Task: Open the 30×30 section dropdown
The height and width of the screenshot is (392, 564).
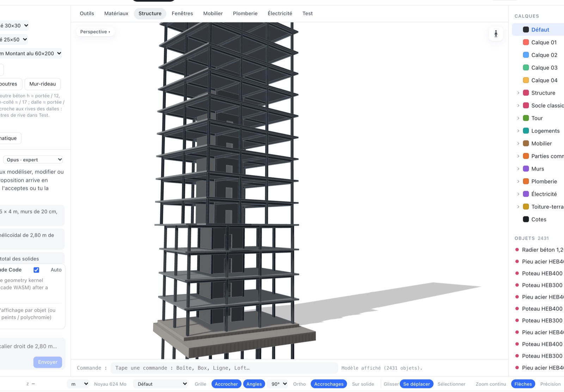Action: point(14,26)
